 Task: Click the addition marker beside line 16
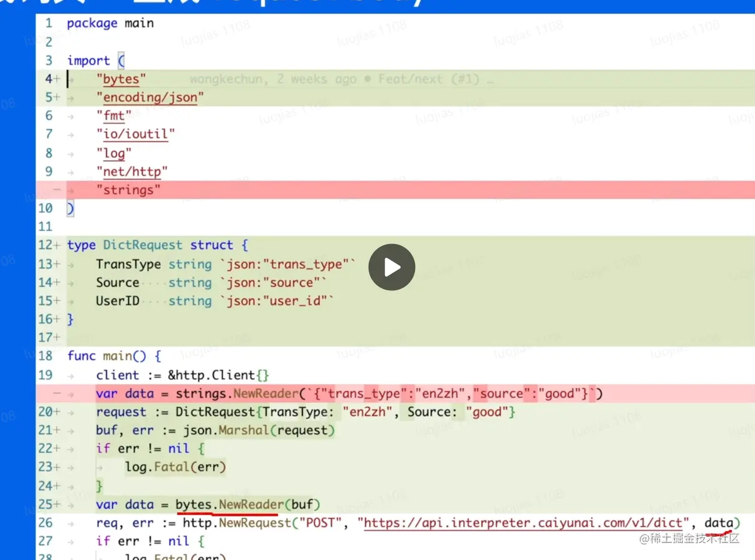[x=58, y=319]
